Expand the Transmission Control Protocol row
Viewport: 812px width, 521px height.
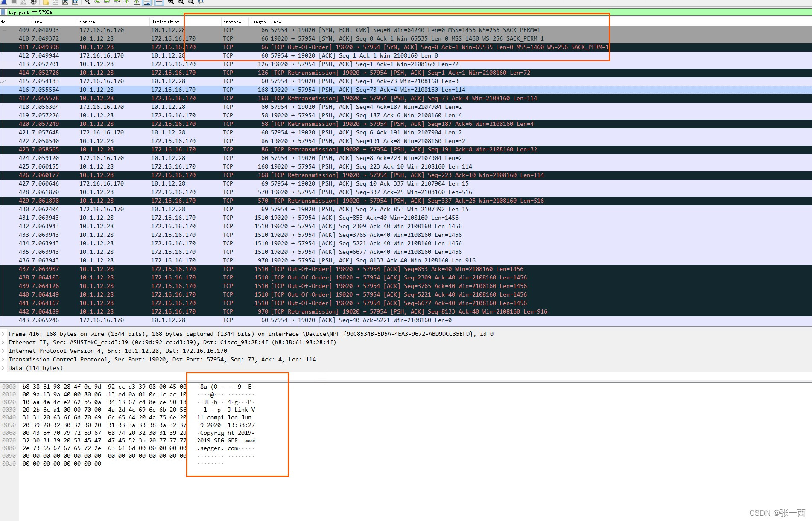(3, 359)
